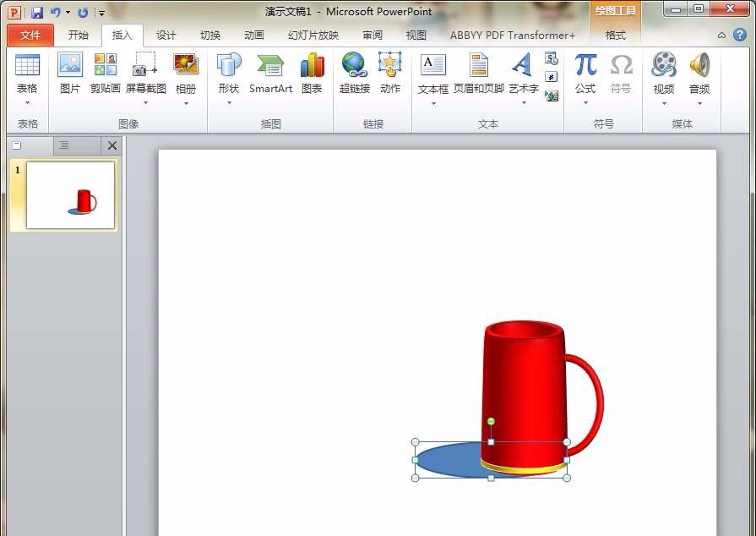Insert WordArt with 艺术字 icon

523,65
